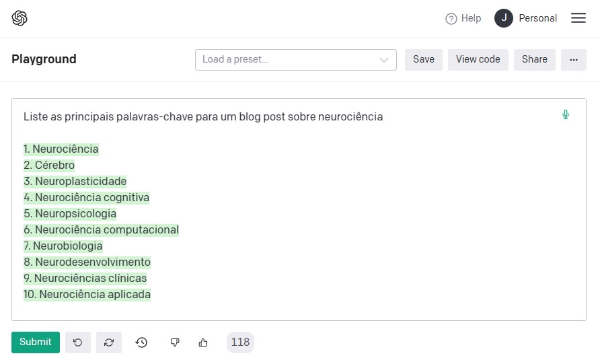
Task: Click the 118 token count badge
Action: [240, 342]
